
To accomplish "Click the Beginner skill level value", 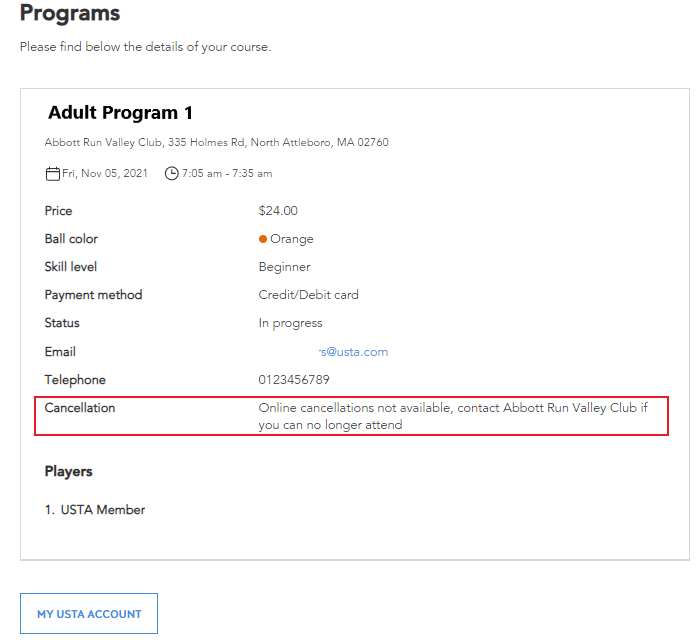I will 284,267.
